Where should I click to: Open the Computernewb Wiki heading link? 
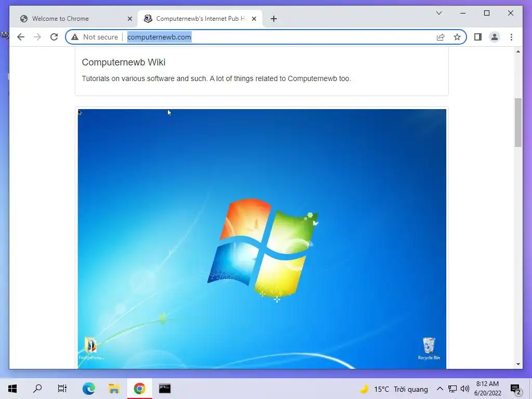124,62
